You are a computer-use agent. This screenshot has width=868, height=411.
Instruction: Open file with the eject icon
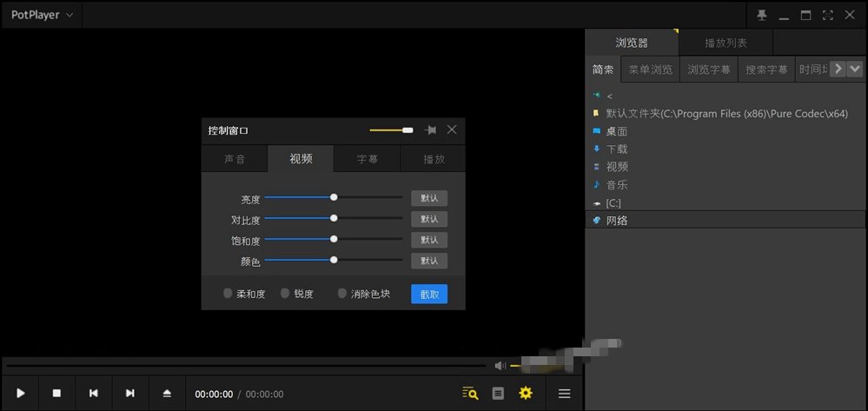click(167, 394)
